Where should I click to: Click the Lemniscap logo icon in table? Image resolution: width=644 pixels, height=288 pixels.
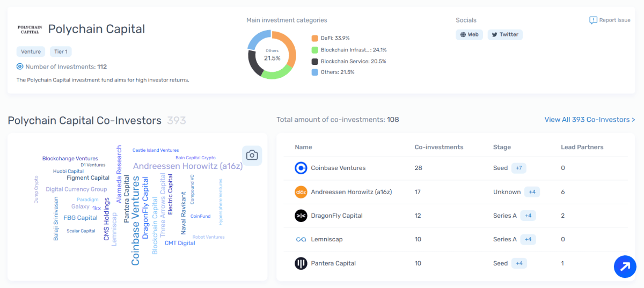(x=301, y=240)
